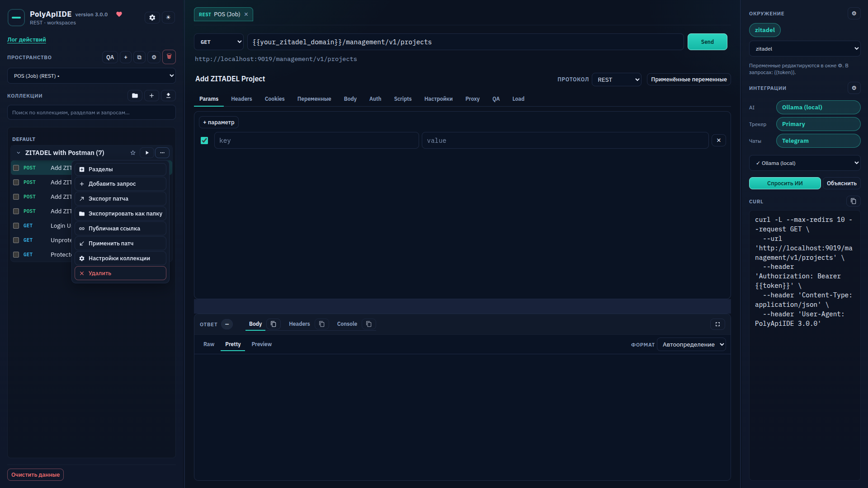The height and width of the screenshot is (488, 868).
Task: Check the second POST request checkbox
Action: pos(16,182)
